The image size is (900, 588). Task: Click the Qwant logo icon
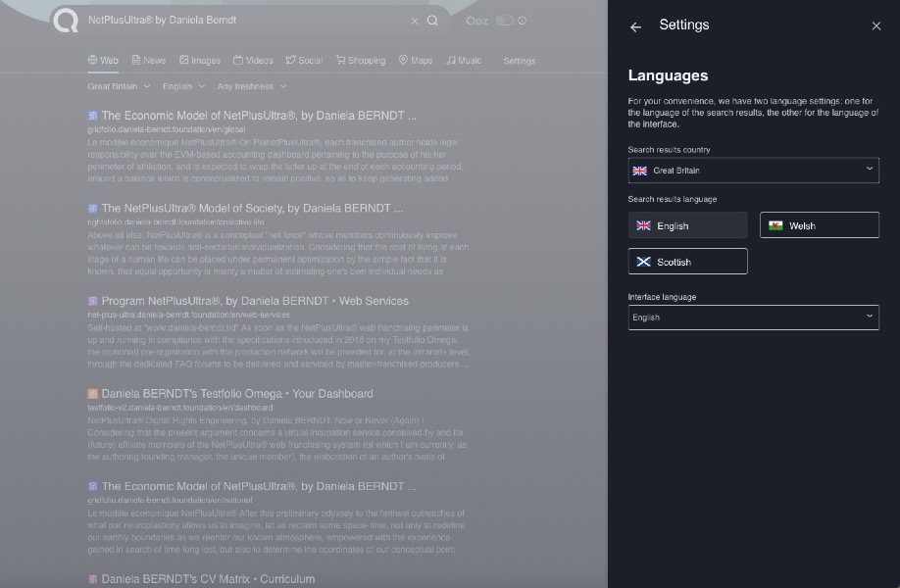66,20
